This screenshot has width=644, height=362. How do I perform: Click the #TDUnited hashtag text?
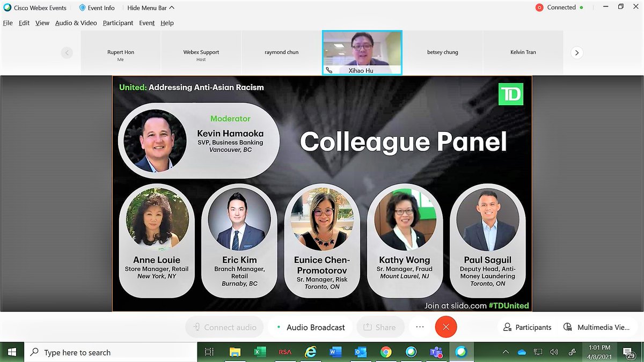[x=508, y=306]
